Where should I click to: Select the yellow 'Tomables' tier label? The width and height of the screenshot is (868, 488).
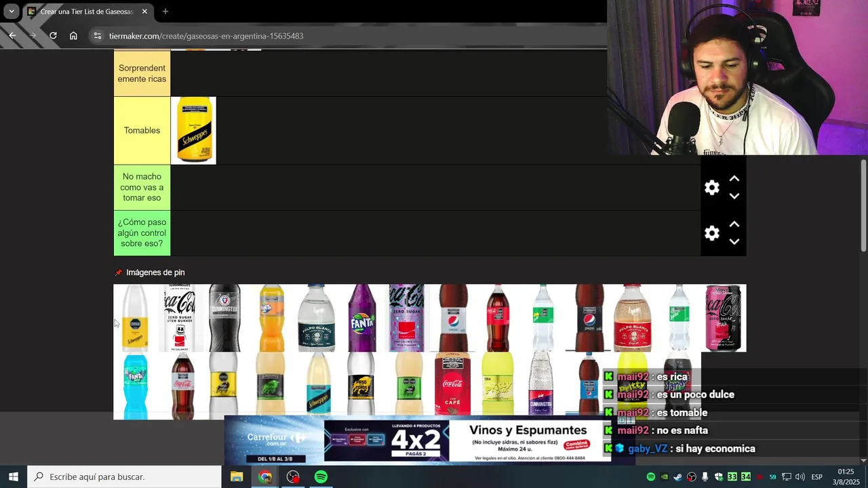click(x=142, y=130)
